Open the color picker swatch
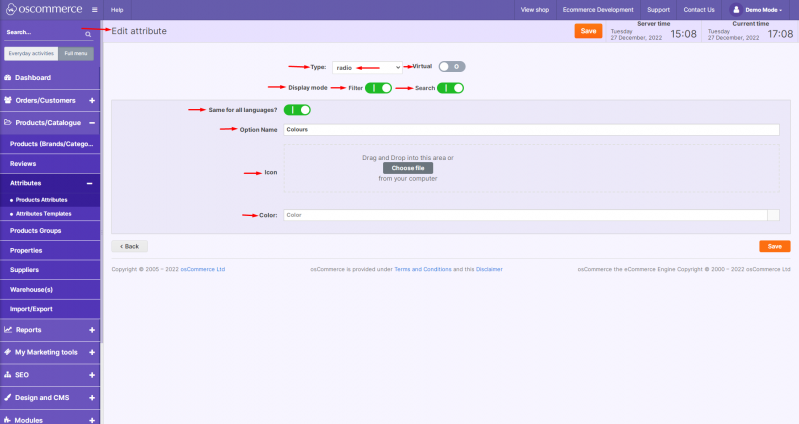 (773, 214)
